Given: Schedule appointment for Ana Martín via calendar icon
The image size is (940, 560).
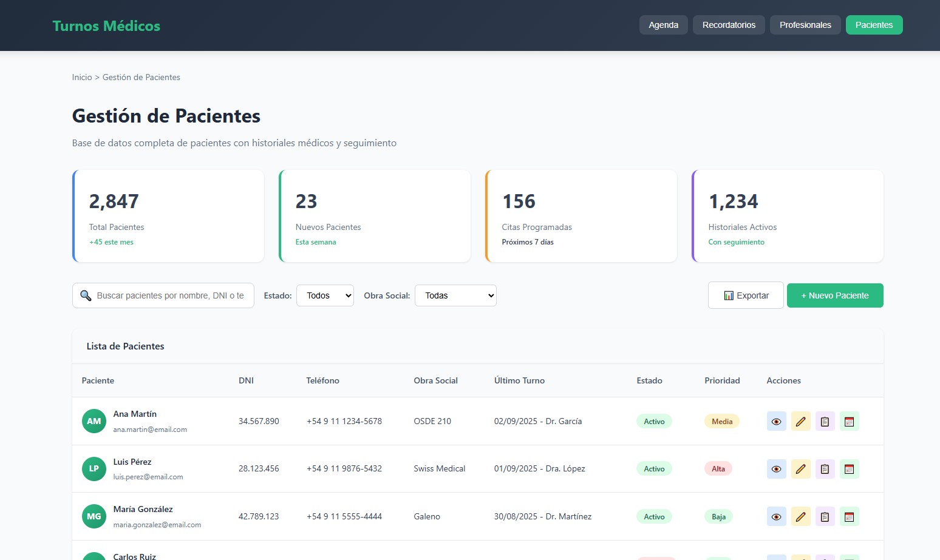Looking at the screenshot, I should point(849,421).
